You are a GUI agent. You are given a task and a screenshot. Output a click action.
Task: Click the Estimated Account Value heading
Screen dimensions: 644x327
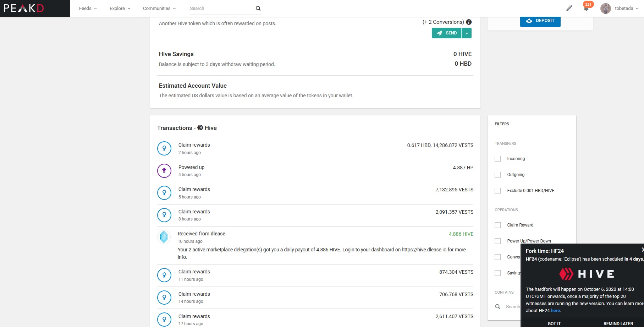coord(193,86)
